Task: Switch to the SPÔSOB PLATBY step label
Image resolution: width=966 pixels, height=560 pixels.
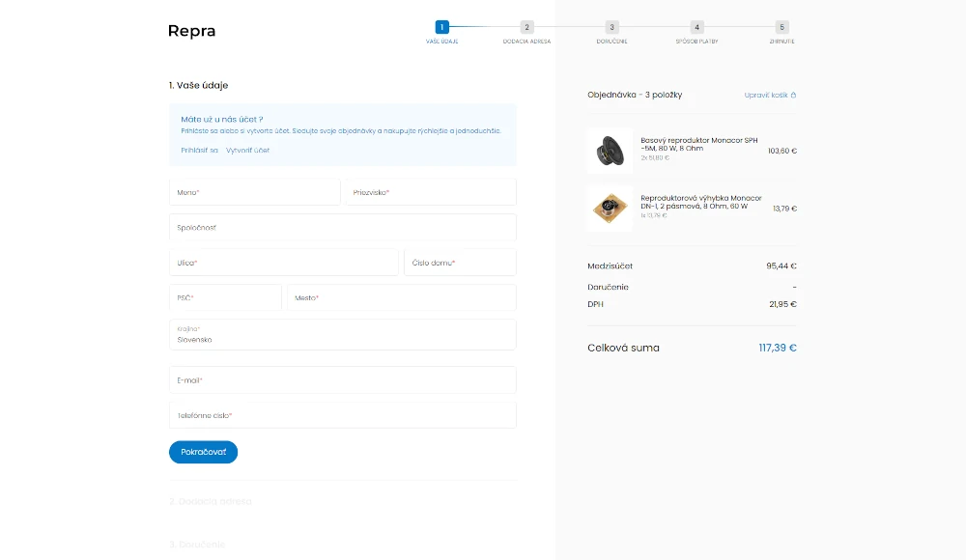Action: coord(696,42)
